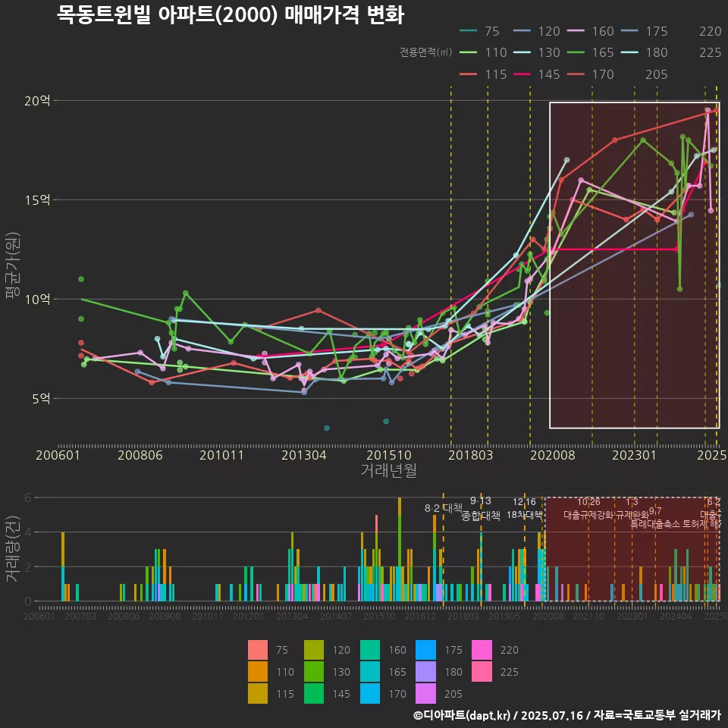728x728 pixels.
Task: Click the 전용면적(㎡) legend title
Action: (x=425, y=52)
